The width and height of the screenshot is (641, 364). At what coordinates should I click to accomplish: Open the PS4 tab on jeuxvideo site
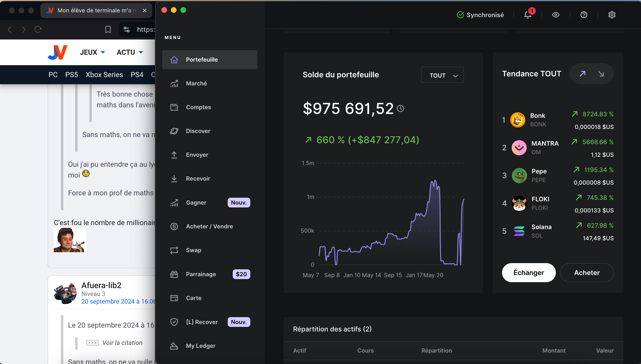point(137,74)
